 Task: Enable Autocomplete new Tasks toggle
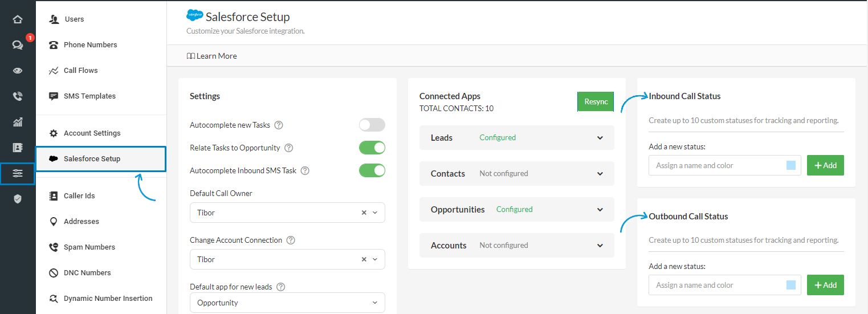pyautogui.click(x=372, y=125)
